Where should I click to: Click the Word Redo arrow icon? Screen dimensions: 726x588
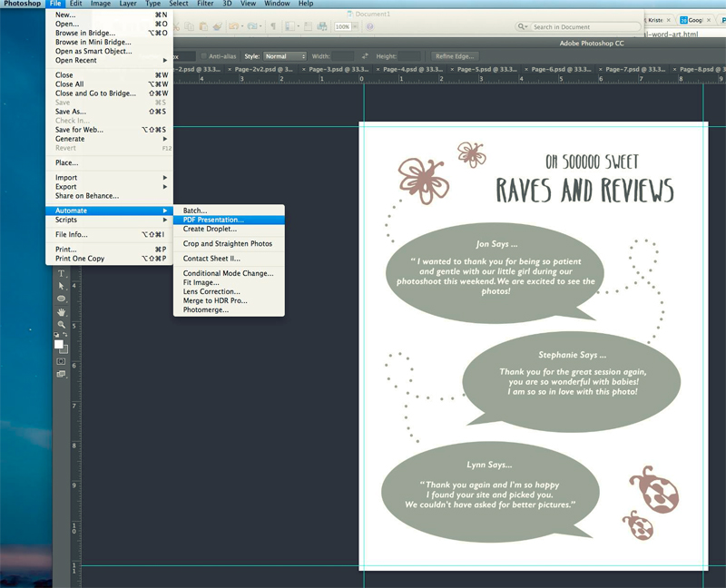(x=252, y=26)
